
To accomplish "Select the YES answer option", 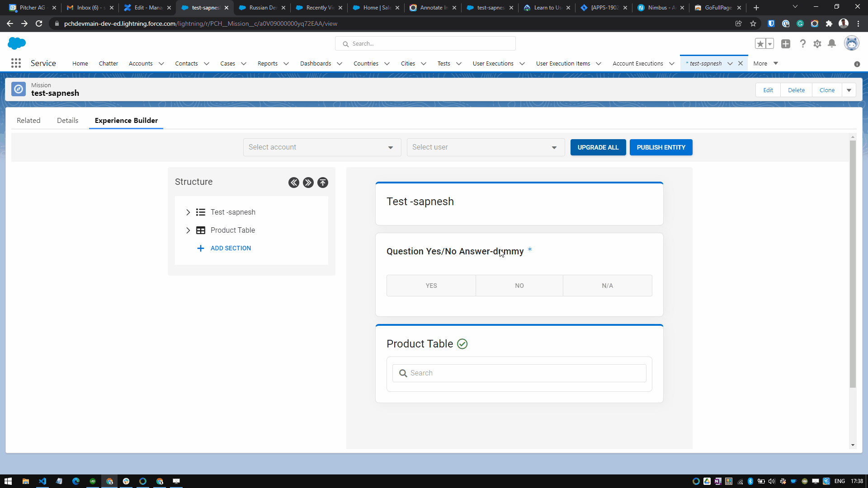I will [431, 286].
